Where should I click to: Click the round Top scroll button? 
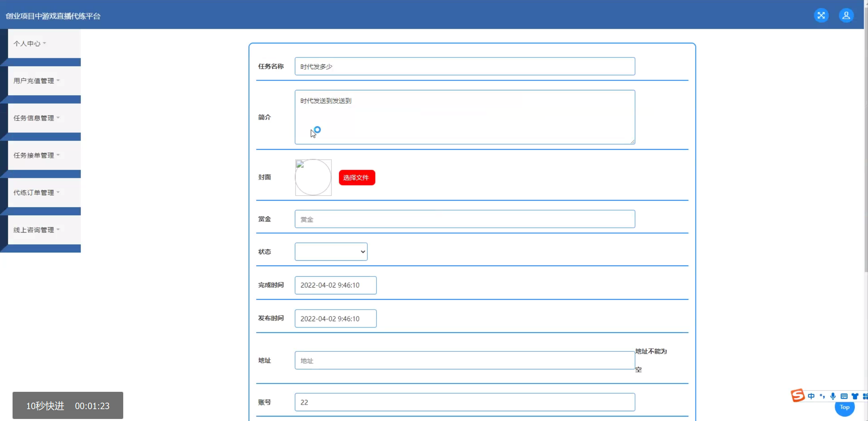(x=844, y=408)
